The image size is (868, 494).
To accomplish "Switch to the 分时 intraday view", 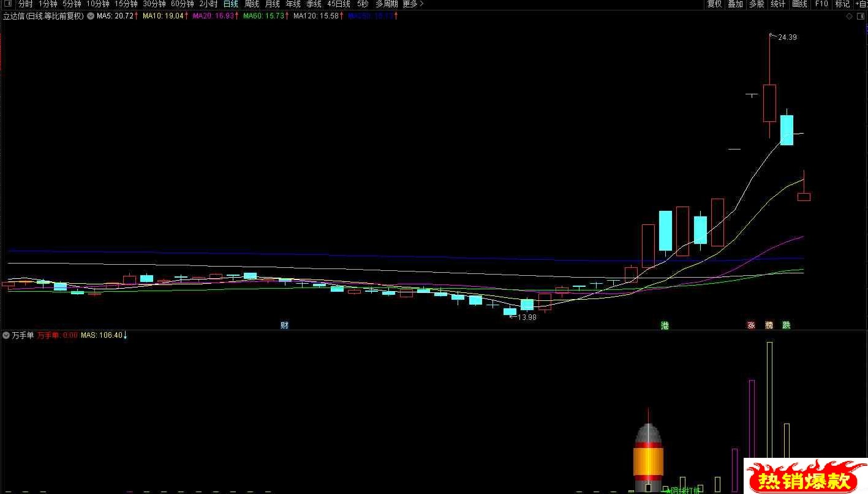I will point(25,4).
